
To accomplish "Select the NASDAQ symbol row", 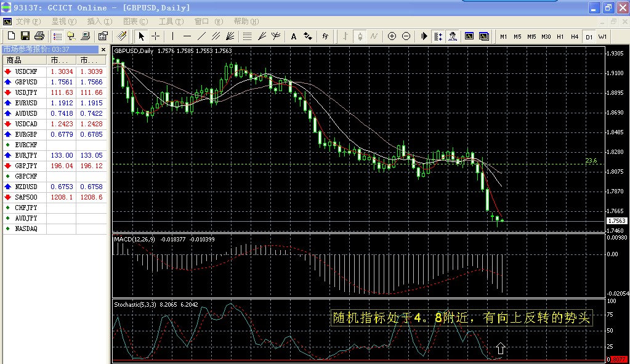I will [55, 229].
